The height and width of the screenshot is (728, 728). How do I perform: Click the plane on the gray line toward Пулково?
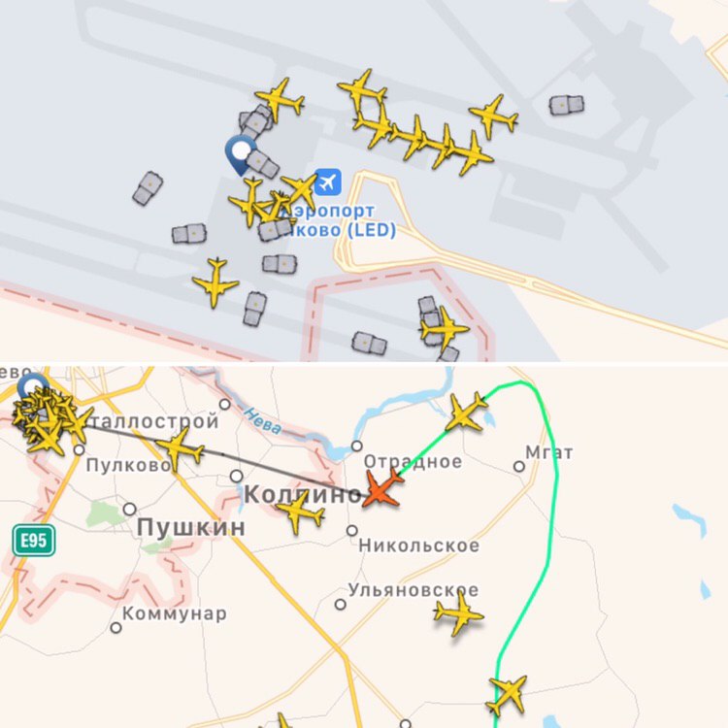click(x=180, y=448)
